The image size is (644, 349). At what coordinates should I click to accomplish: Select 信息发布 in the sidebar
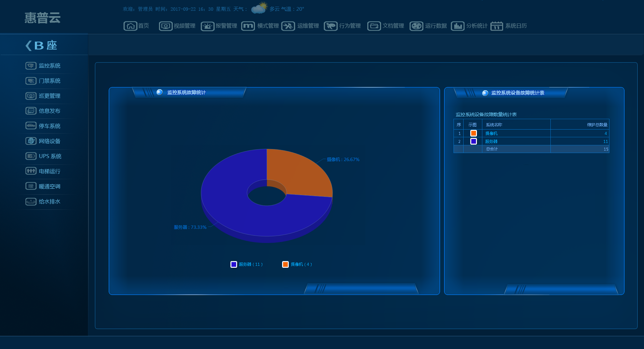point(50,111)
